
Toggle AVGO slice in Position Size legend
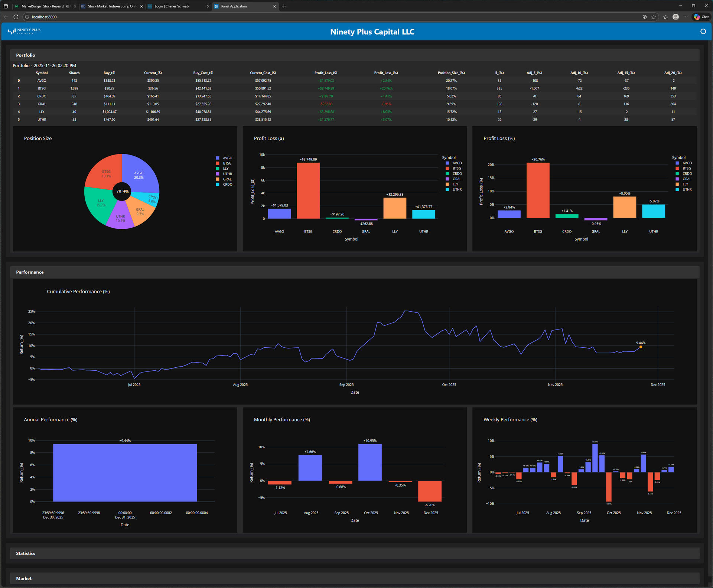pyautogui.click(x=227, y=158)
